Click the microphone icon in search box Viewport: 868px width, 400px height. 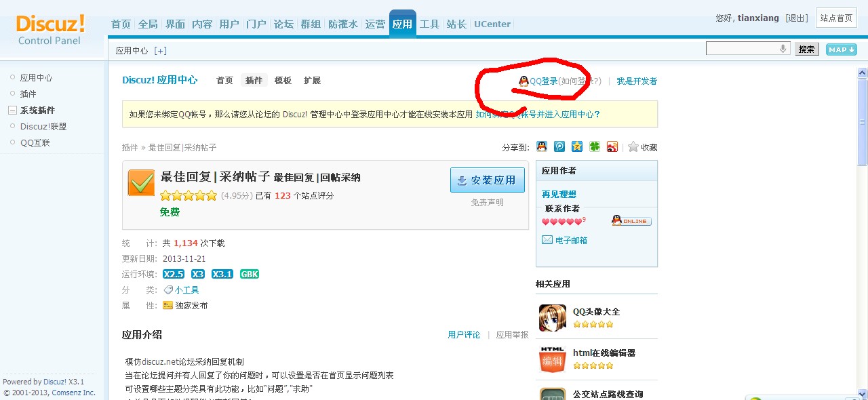click(x=783, y=49)
